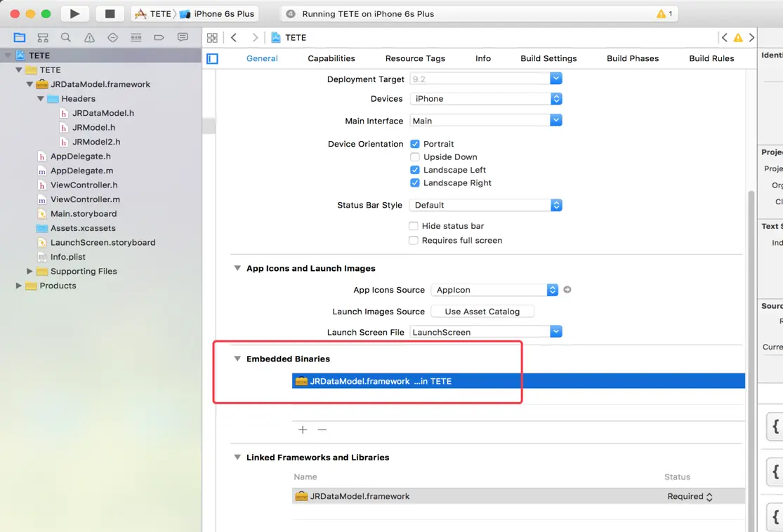Screen dimensions: 783x532
Task: Expand Supporting Files group
Action: 29,271
